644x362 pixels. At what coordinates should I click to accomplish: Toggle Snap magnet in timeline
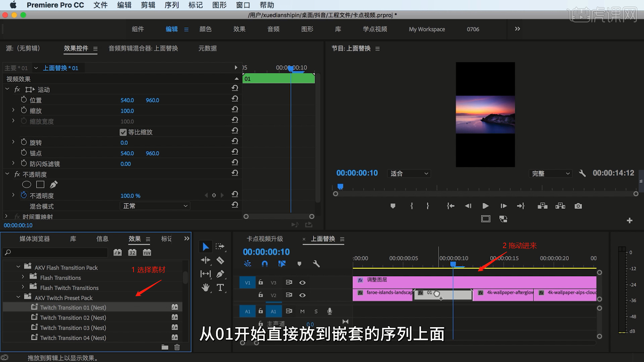pyautogui.click(x=265, y=264)
